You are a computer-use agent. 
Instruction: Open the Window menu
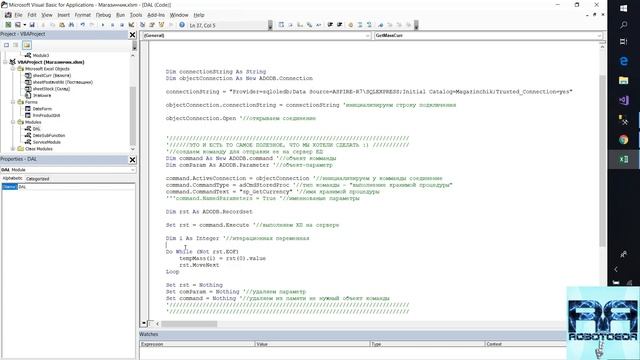click(179, 15)
